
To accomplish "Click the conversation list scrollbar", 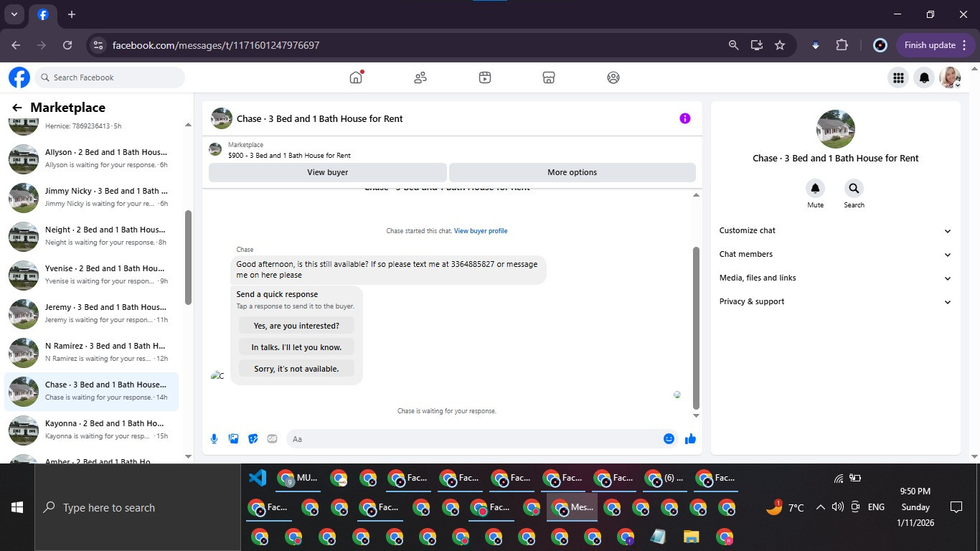I will click(189, 257).
